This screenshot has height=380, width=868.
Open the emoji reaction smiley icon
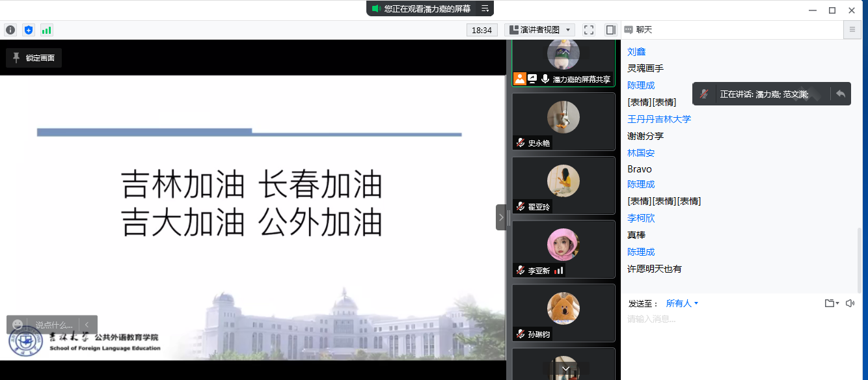pos(18,325)
